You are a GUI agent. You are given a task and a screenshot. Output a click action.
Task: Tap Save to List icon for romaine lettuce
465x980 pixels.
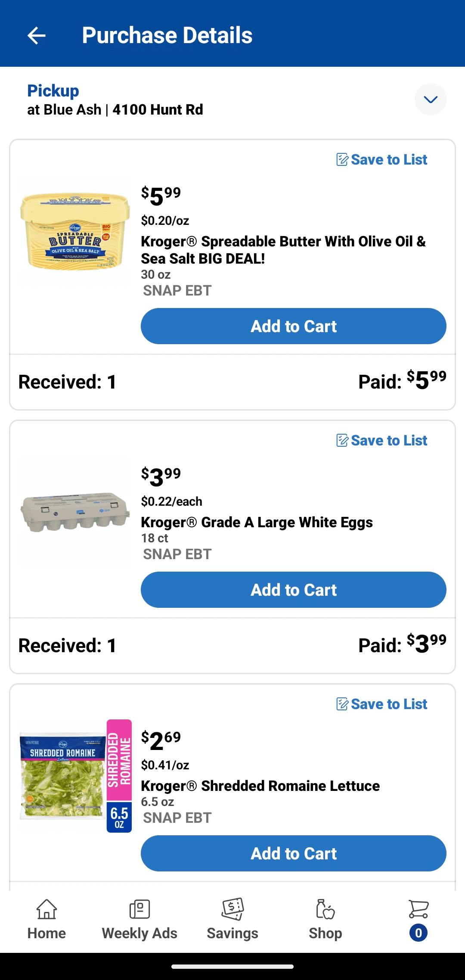click(342, 704)
